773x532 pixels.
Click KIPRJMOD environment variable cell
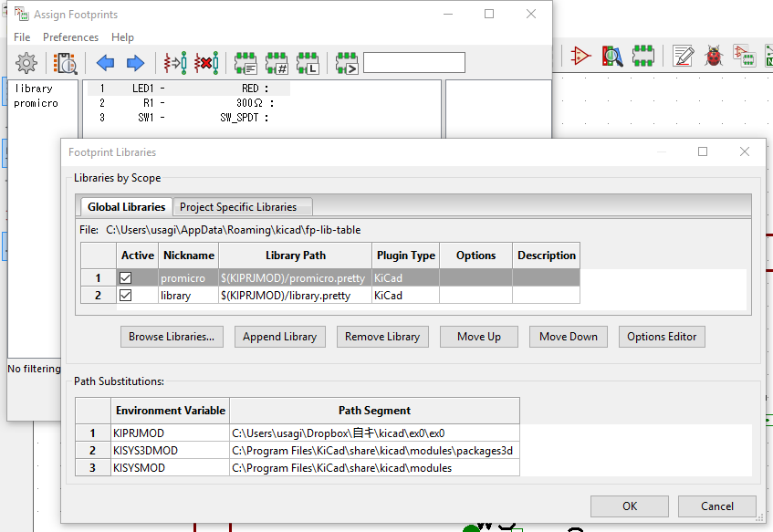(170, 433)
